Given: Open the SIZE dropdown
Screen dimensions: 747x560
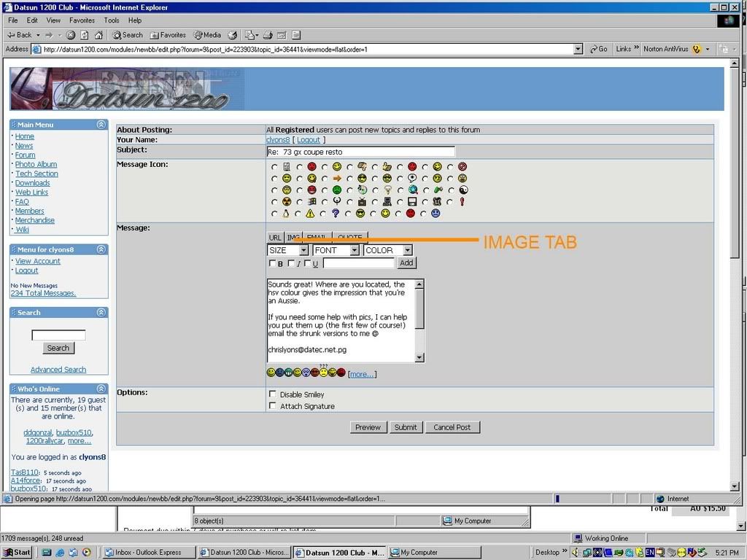Looking at the screenshot, I should coord(287,250).
